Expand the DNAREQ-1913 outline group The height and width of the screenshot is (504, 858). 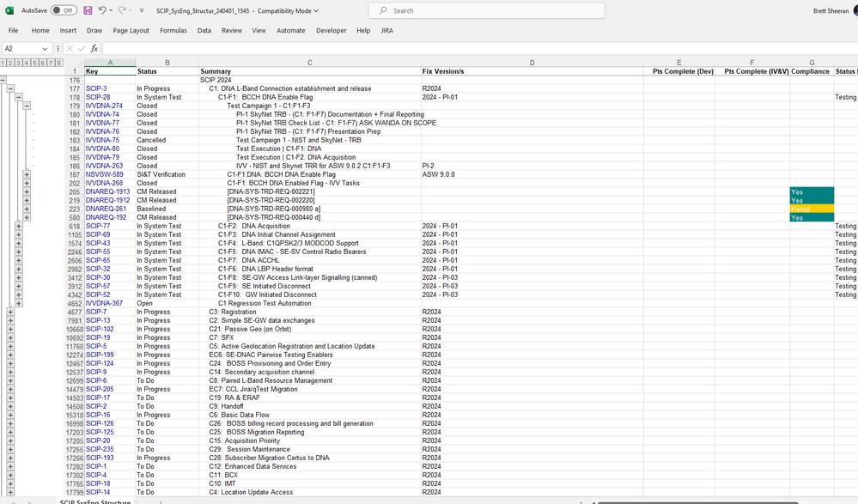pos(27,191)
